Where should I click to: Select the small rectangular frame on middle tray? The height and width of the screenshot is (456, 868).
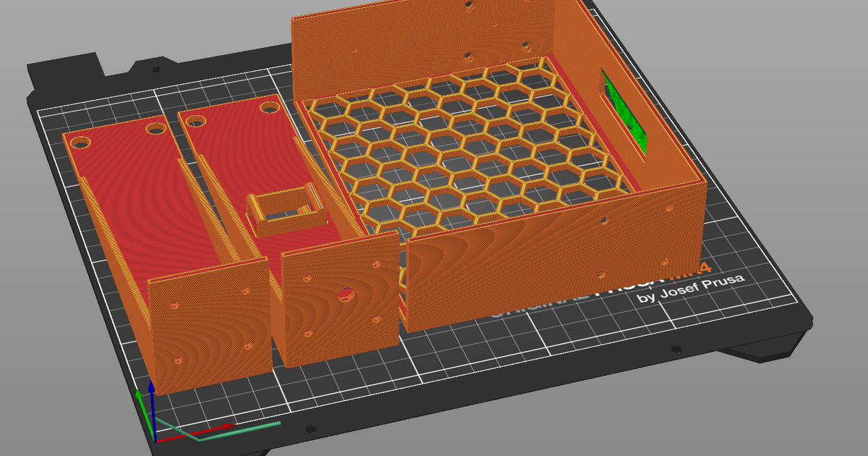(x=284, y=210)
